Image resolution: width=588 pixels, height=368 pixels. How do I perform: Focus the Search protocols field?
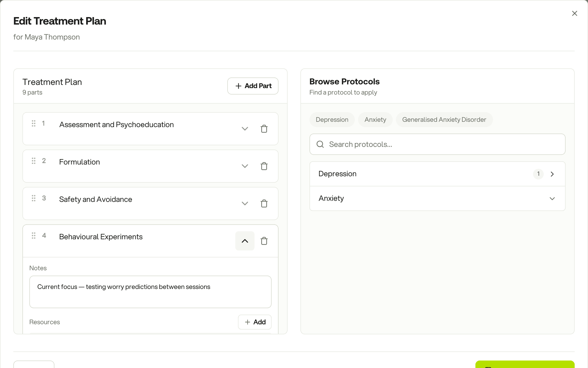click(437, 144)
